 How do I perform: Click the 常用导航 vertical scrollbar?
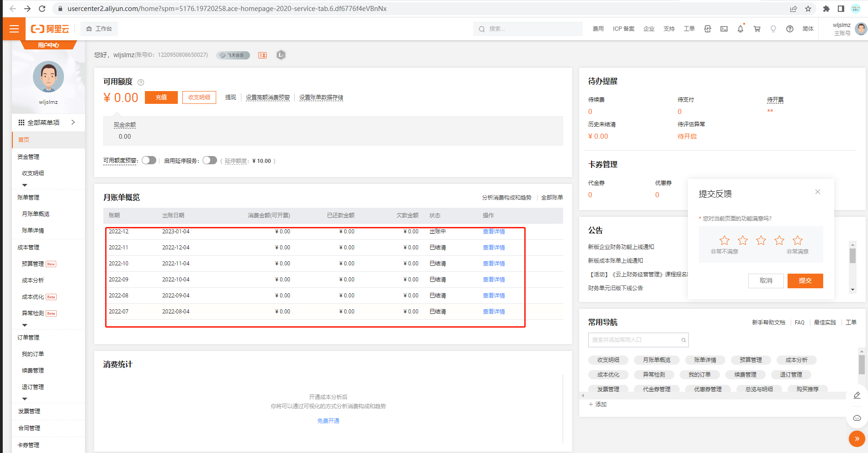coord(862,365)
